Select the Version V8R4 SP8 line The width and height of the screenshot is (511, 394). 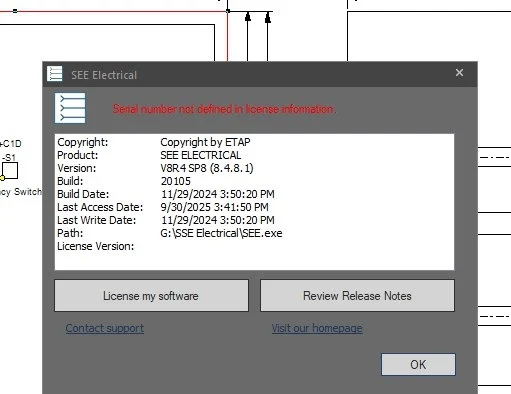[x=155, y=168]
